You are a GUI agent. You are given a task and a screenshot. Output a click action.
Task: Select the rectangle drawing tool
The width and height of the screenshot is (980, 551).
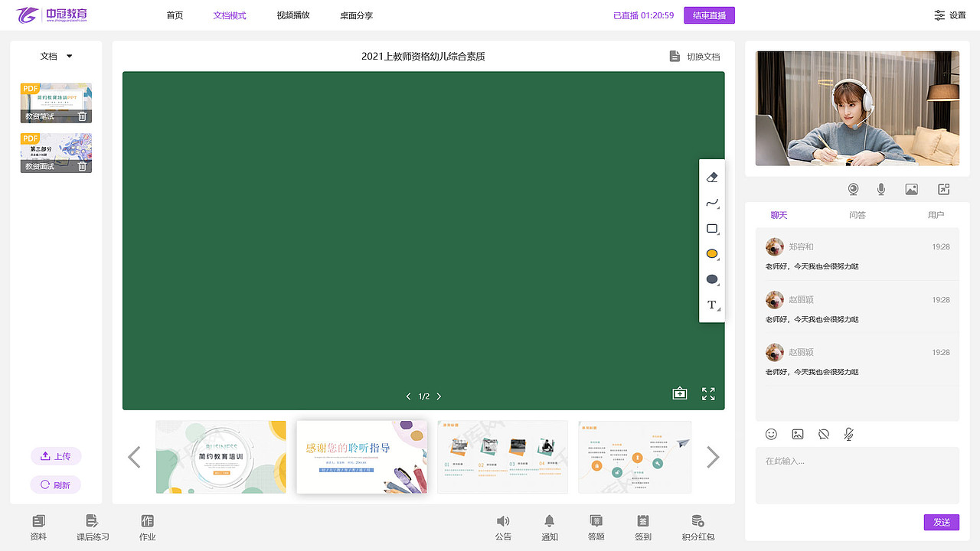[711, 228]
